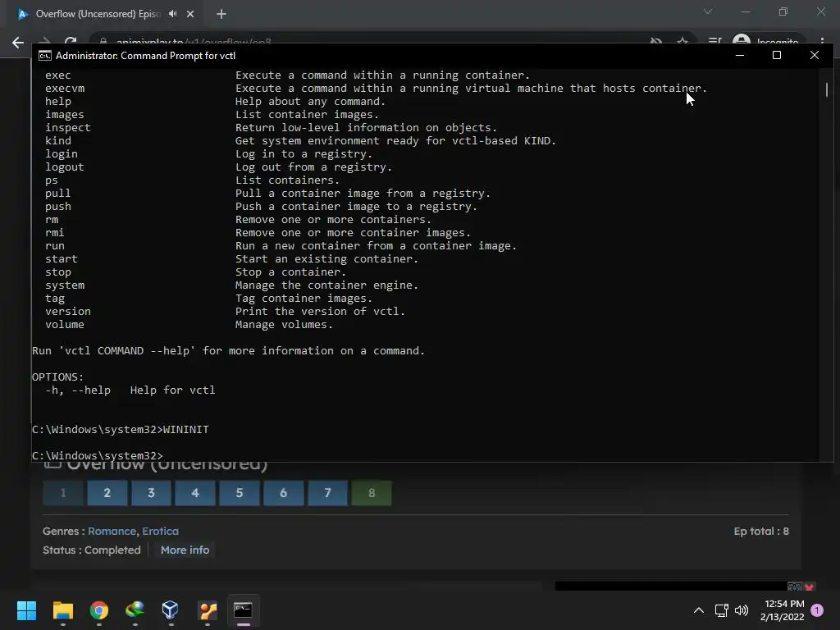Select episode 3 button

click(151, 493)
